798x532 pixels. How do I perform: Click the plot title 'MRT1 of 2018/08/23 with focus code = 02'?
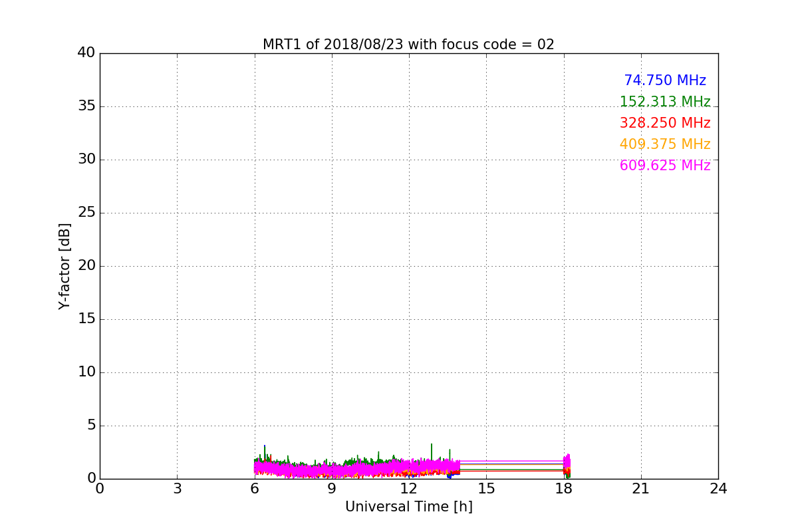click(408, 45)
